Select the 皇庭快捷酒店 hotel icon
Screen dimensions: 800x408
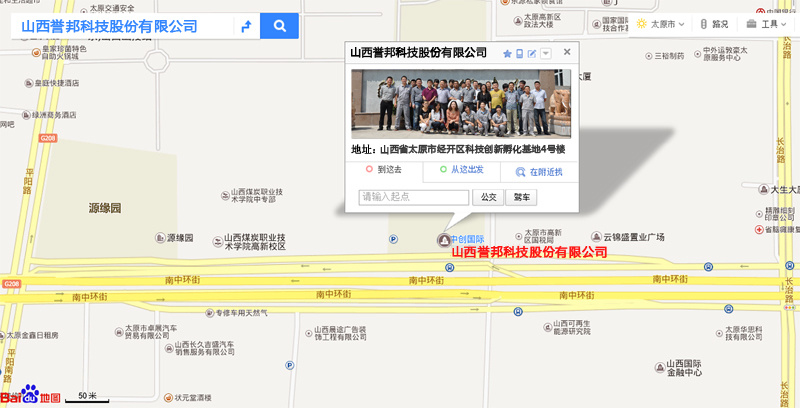29,83
